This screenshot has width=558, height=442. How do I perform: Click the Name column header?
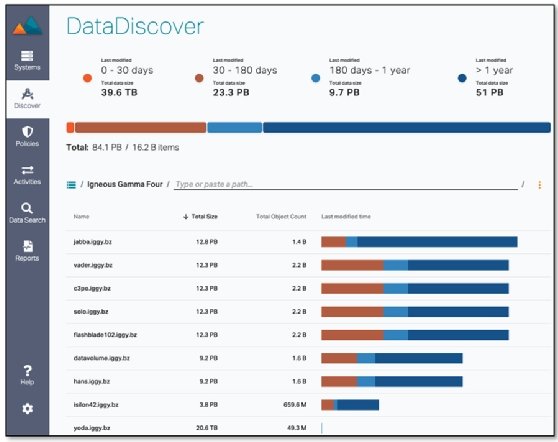pos(81,216)
